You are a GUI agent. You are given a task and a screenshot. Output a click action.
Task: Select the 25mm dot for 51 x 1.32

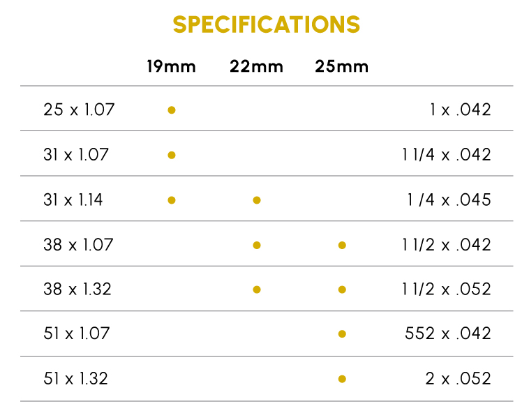[x=342, y=379]
